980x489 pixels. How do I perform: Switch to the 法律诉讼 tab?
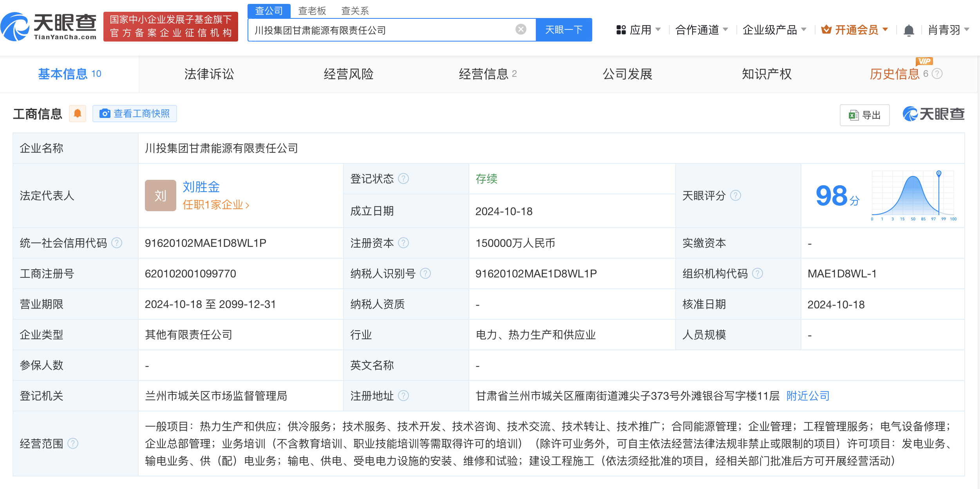[x=209, y=74]
